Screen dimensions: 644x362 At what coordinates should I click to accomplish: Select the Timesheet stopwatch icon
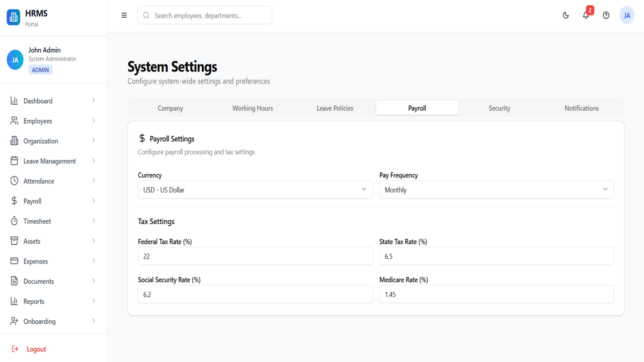[14, 221]
